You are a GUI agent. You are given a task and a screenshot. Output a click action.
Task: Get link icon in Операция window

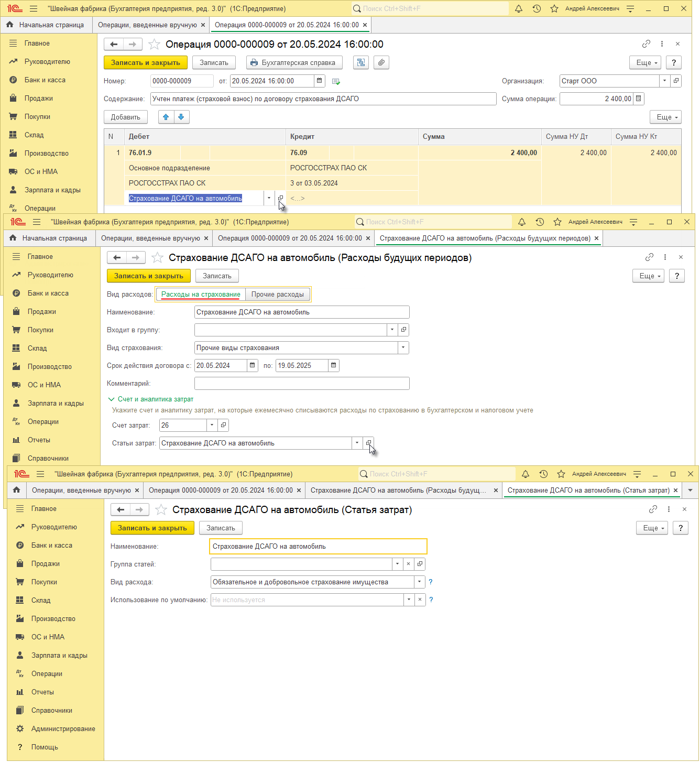[646, 44]
